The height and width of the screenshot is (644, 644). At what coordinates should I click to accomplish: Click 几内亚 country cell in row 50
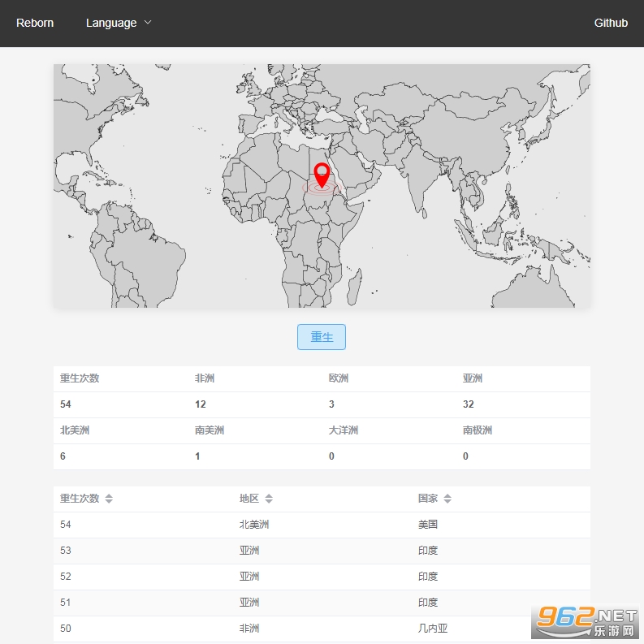click(x=433, y=629)
